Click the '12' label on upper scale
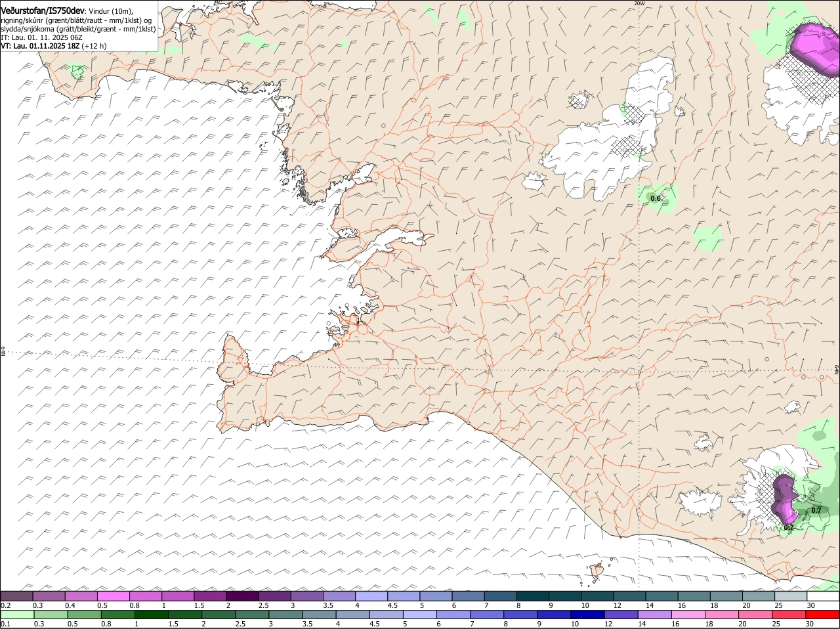Screen dimensions: 840x629 point(617,605)
